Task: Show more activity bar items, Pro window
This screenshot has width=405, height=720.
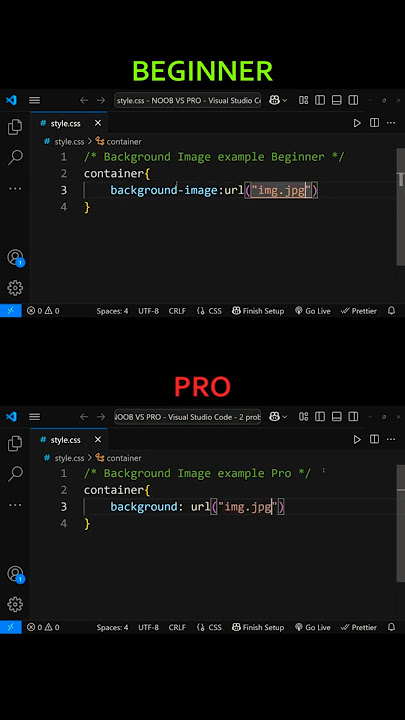Action: 15,505
